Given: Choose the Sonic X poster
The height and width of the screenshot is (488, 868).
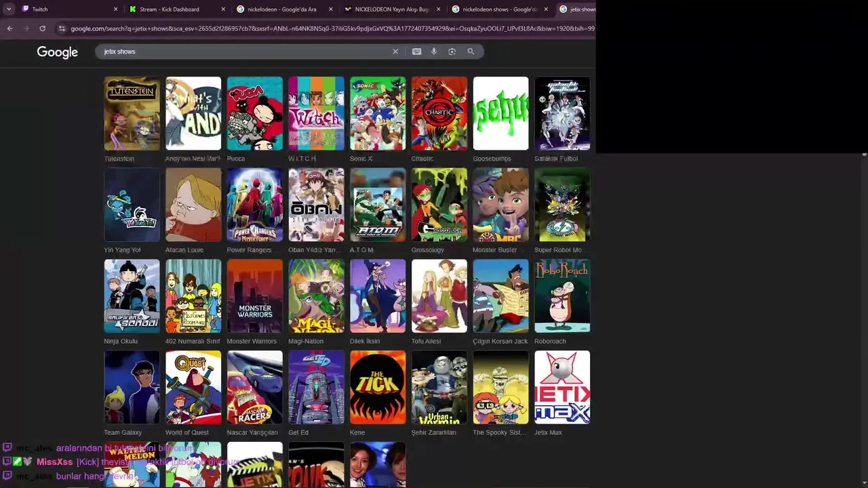Looking at the screenshot, I should coord(378,113).
